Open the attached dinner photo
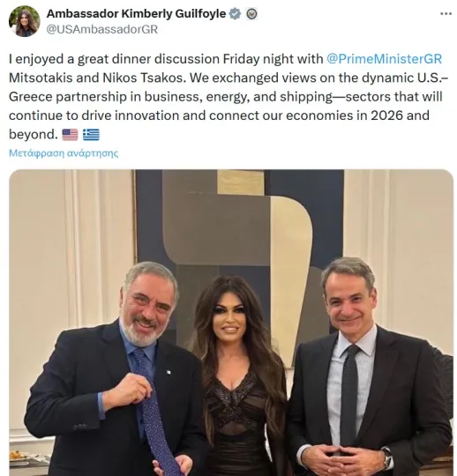 point(231,323)
